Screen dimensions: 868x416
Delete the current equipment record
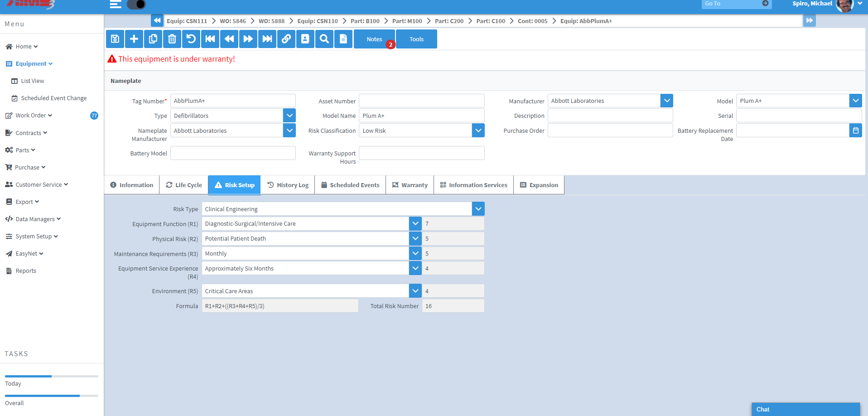pos(172,39)
